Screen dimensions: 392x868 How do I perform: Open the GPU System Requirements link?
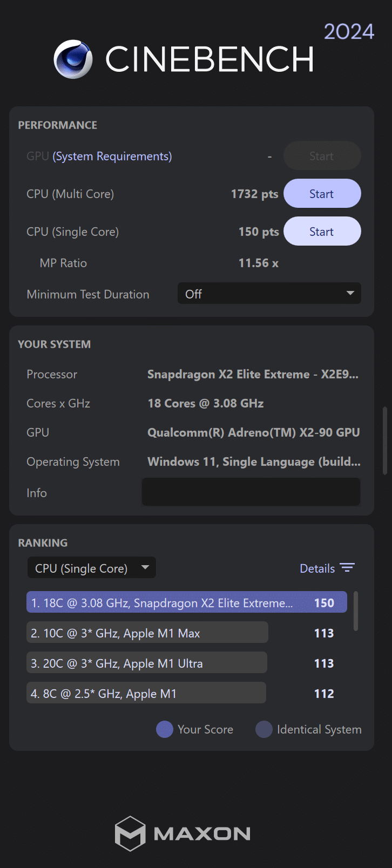(112, 156)
